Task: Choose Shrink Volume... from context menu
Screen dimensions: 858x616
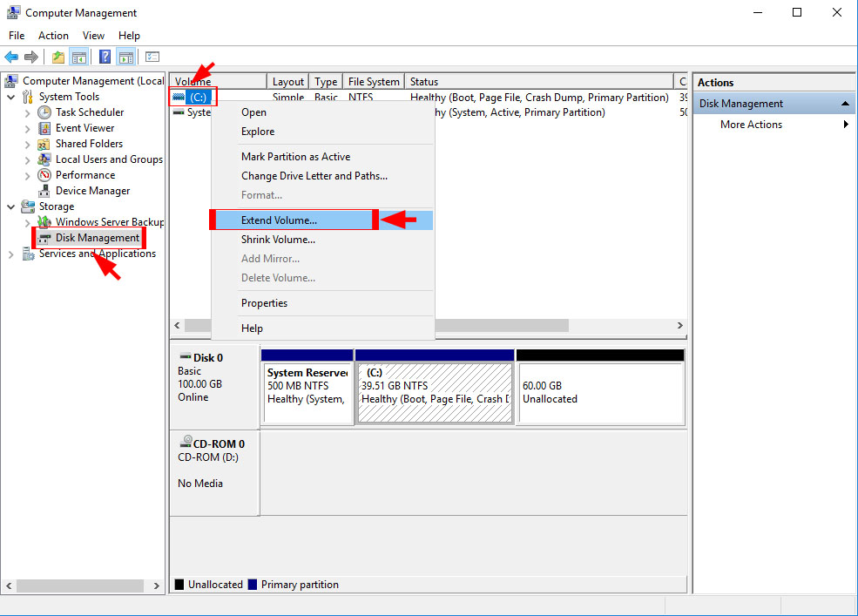Action: (323, 240)
